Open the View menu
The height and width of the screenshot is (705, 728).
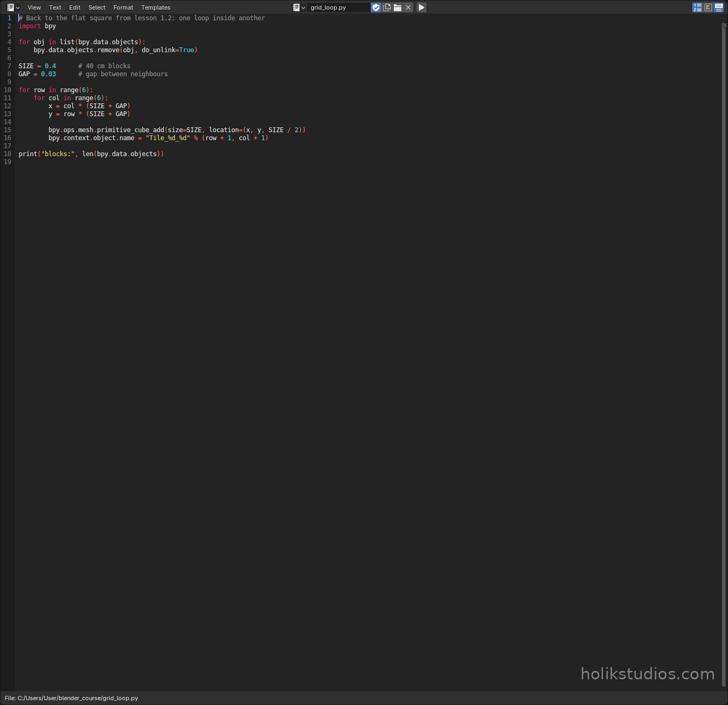pyautogui.click(x=34, y=7)
